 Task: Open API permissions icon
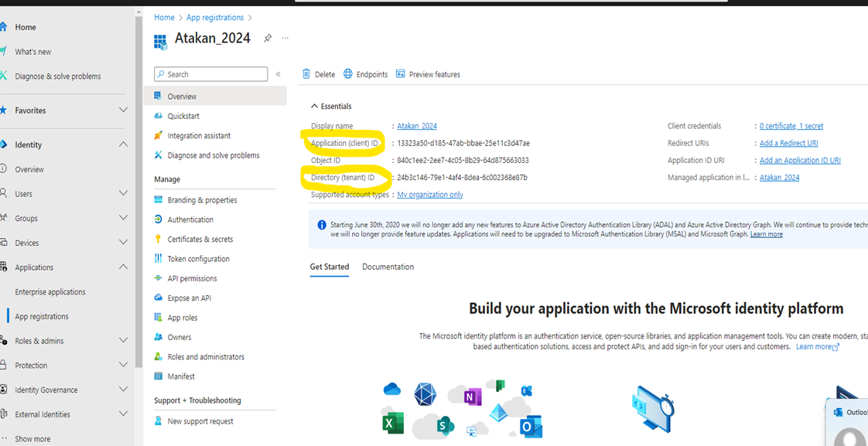pyautogui.click(x=158, y=278)
